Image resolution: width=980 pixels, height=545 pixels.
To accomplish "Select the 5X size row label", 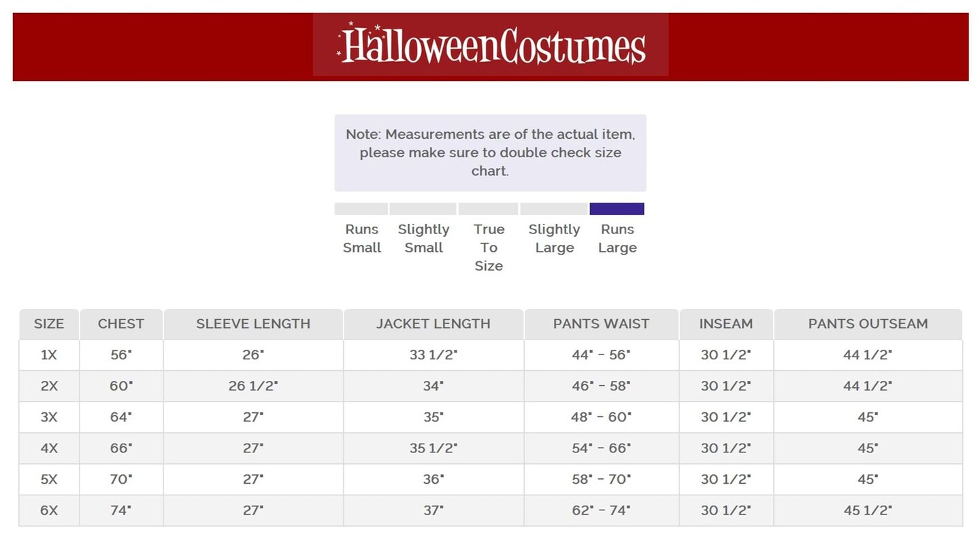I will [x=49, y=479].
